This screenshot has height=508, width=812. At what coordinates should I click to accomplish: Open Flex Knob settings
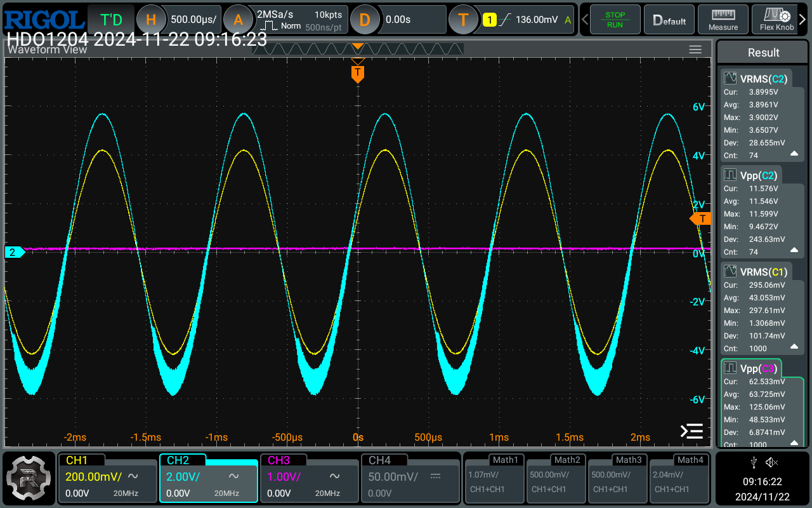click(777, 20)
